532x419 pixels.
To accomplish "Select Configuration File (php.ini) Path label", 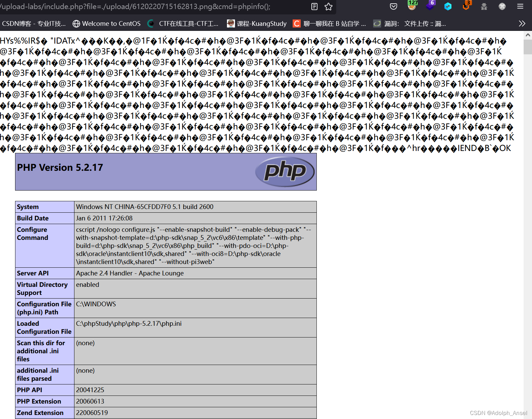I will [44, 308].
